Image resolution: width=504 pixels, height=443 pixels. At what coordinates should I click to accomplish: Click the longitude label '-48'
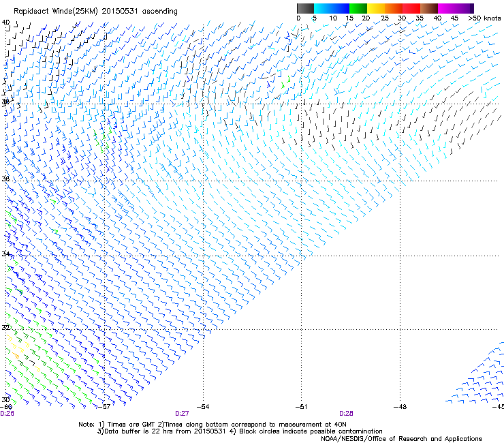(x=400, y=407)
